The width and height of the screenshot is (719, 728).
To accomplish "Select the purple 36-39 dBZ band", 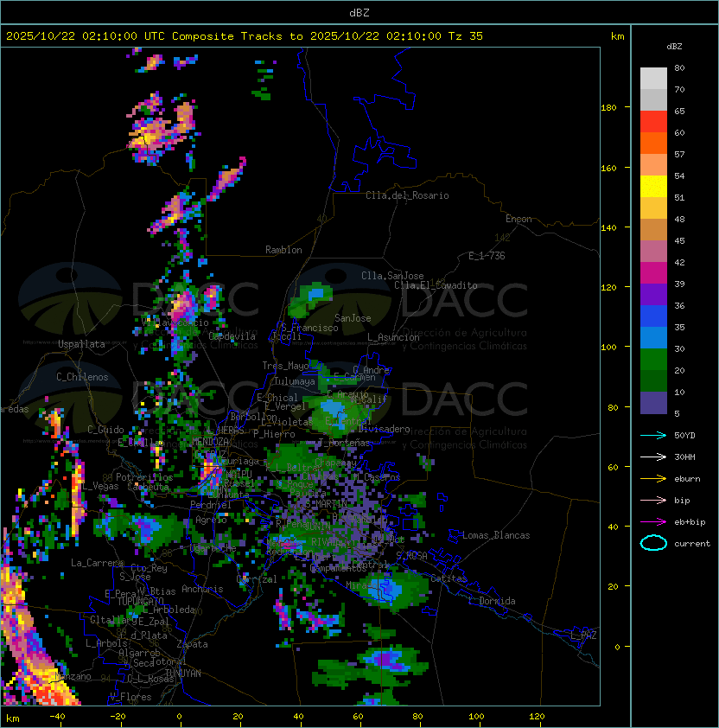I will click(653, 294).
